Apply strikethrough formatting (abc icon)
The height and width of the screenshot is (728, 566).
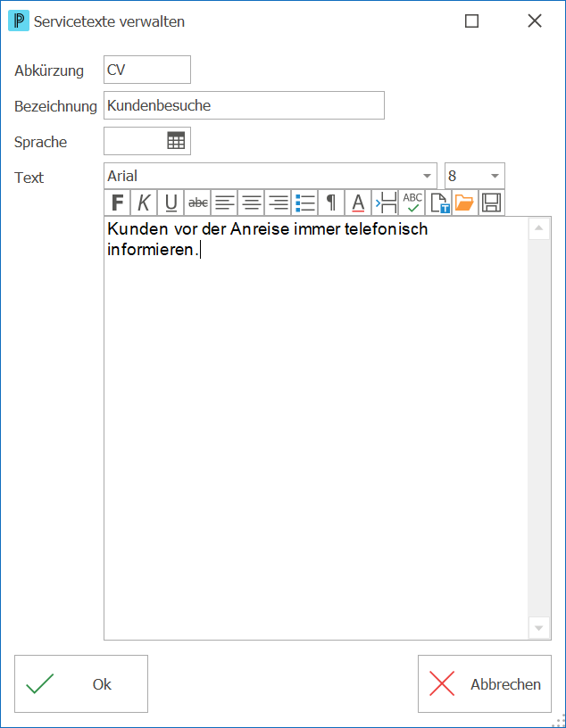197,203
